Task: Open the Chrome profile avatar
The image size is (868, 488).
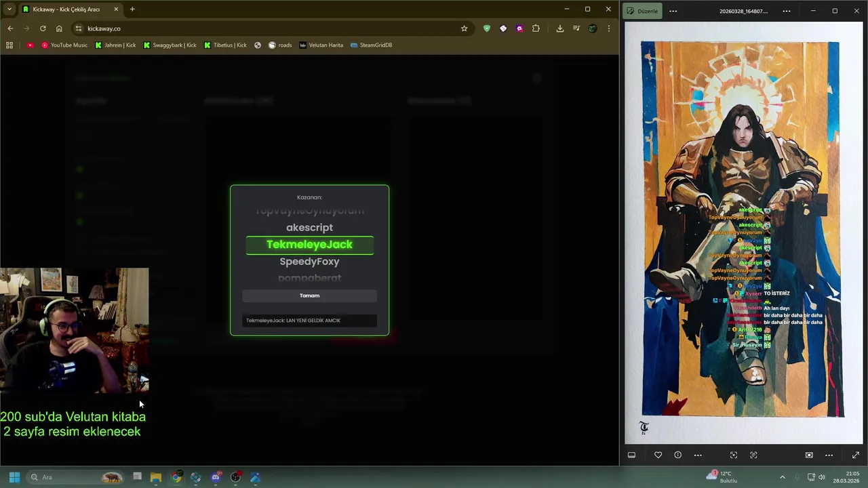Action: coord(593,28)
